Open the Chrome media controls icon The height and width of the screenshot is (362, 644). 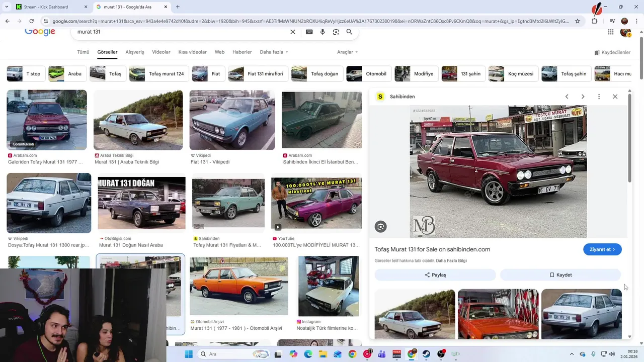pos(612,21)
